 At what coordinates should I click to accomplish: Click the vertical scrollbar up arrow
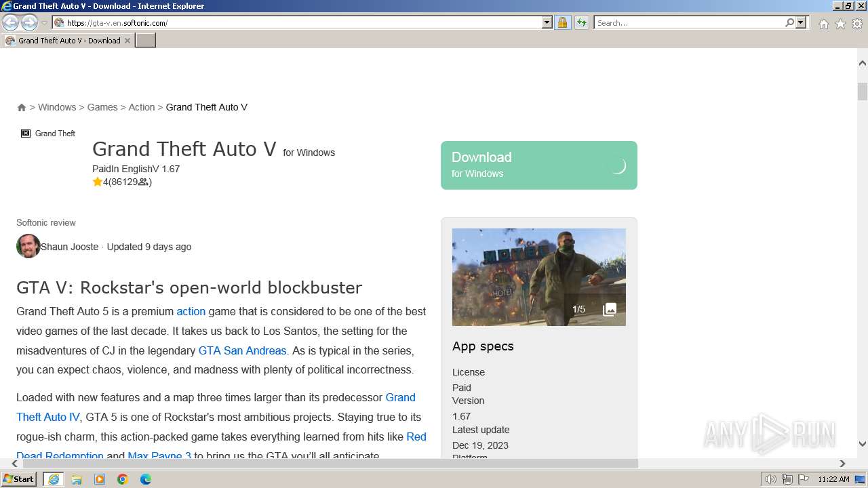[x=863, y=63]
